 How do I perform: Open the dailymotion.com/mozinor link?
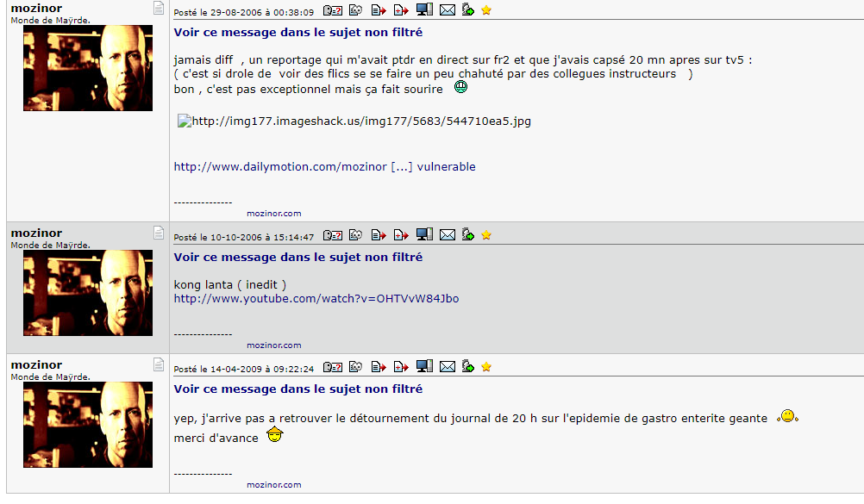(x=324, y=167)
